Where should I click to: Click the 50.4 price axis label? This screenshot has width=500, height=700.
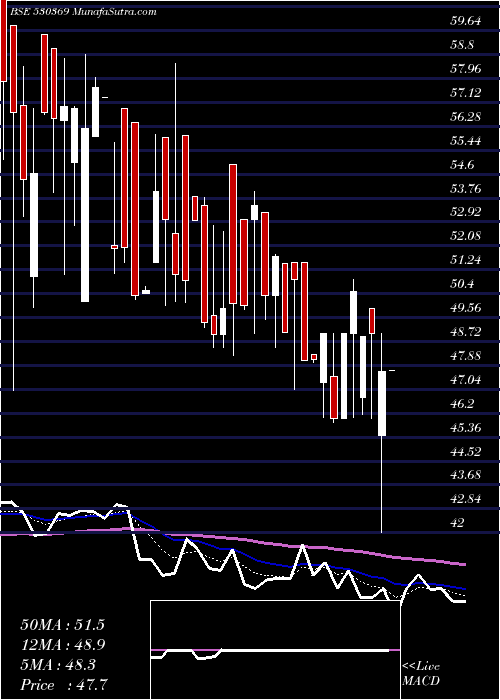tap(462, 284)
